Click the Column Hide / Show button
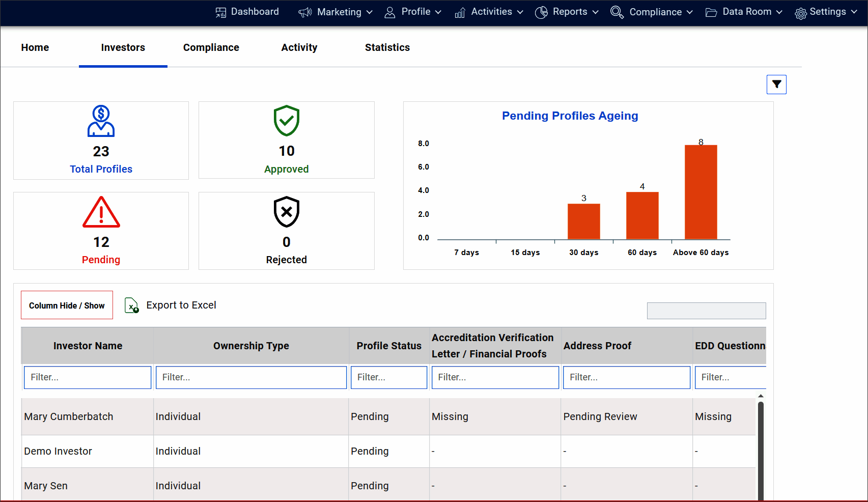868x502 pixels. click(67, 305)
